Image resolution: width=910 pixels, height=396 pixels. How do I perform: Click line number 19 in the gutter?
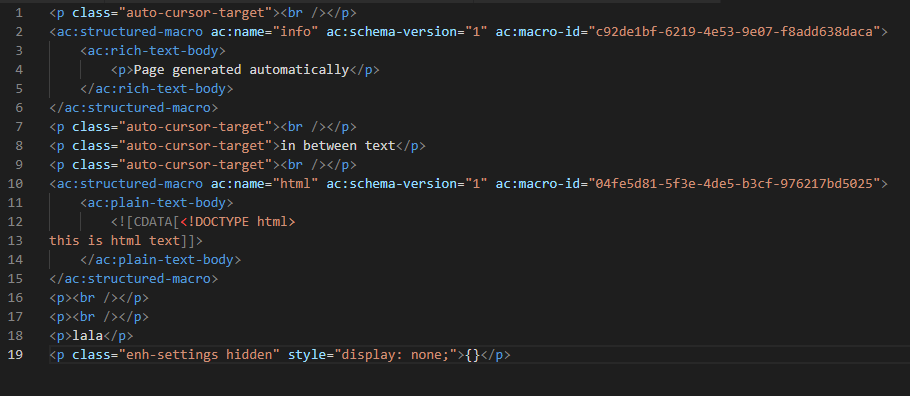coord(16,355)
